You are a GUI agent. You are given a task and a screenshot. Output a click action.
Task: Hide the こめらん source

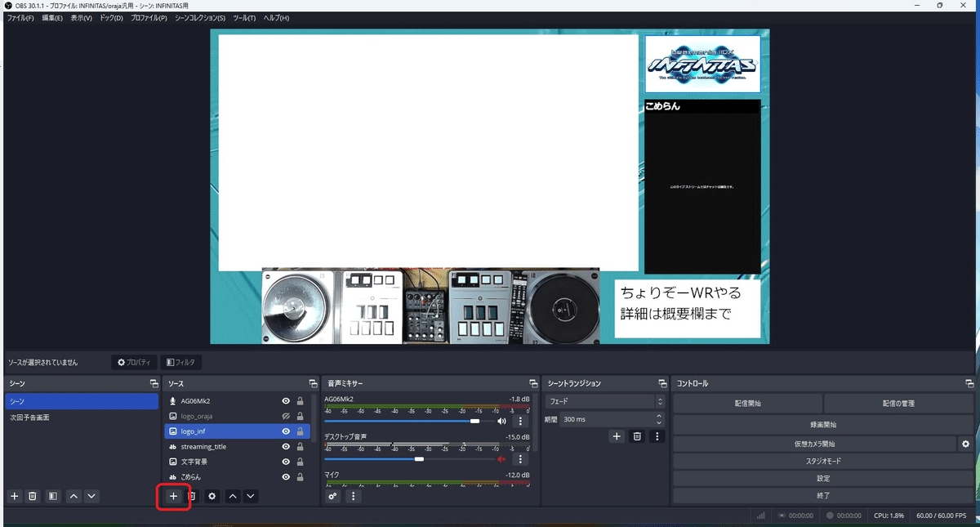point(286,476)
